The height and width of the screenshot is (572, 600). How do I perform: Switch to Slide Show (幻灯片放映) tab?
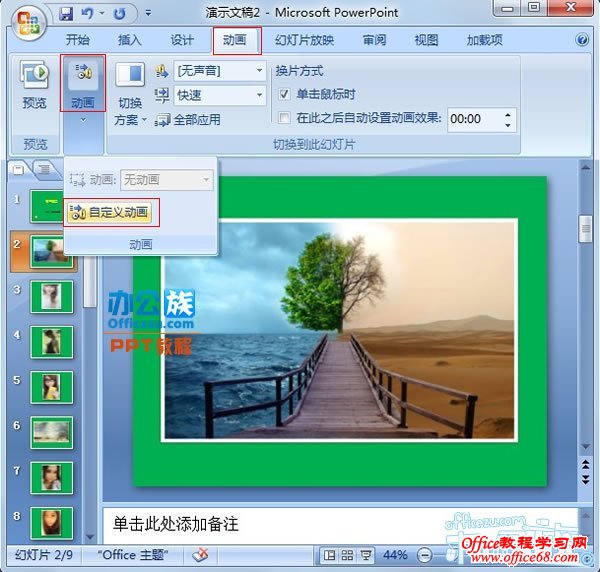304,41
